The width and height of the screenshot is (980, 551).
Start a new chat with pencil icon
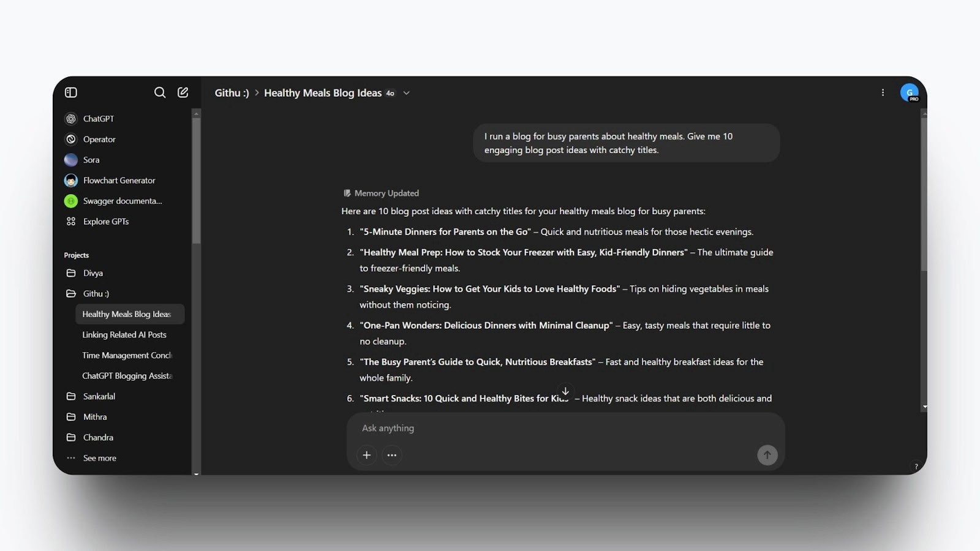pyautogui.click(x=183, y=92)
